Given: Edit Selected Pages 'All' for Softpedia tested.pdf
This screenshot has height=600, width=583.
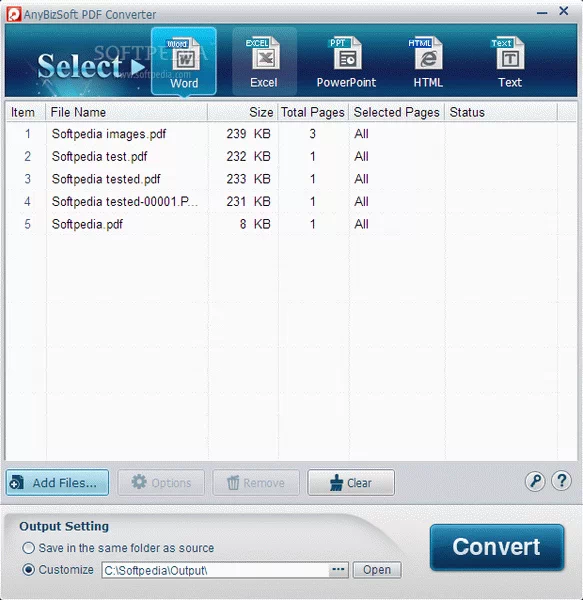Looking at the screenshot, I should coord(362,179).
